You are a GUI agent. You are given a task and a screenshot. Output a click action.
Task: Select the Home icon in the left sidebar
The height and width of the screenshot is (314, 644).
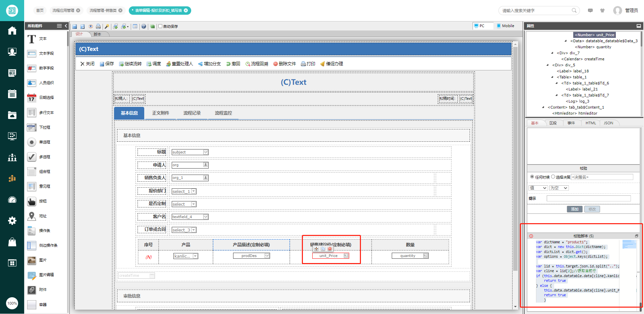(12, 30)
